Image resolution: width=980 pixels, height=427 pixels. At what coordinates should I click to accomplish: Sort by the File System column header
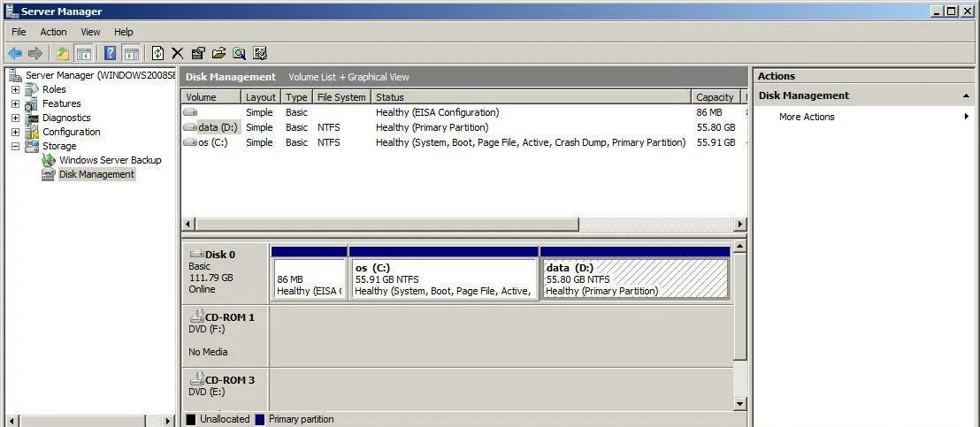click(x=341, y=97)
